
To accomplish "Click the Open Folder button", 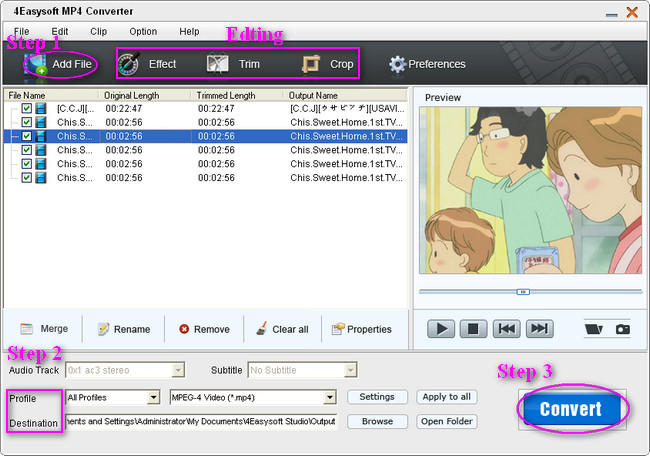I will 446,421.
